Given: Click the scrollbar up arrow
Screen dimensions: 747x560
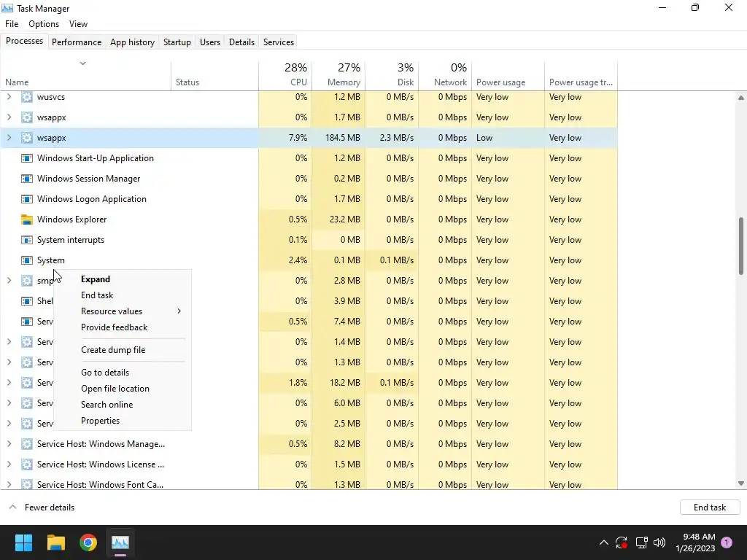Looking at the screenshot, I should 741,98.
